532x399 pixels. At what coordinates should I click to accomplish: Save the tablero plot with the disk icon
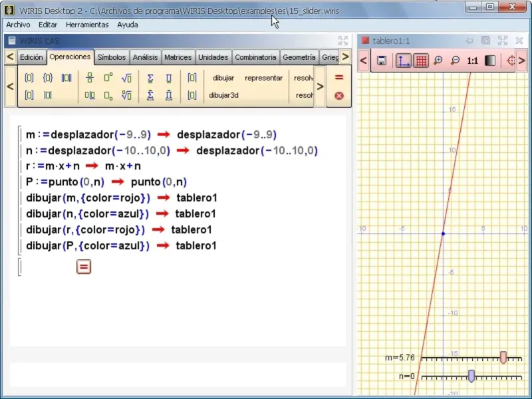click(x=382, y=61)
